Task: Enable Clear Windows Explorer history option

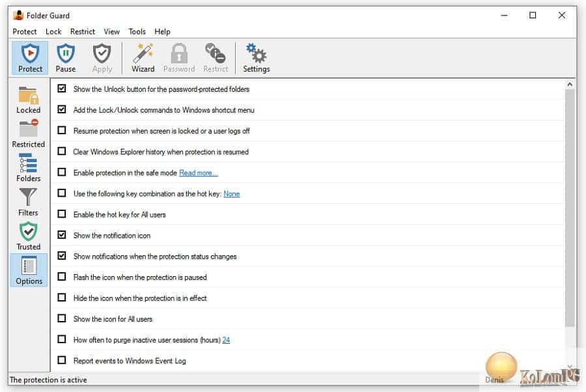Action: 62,151
